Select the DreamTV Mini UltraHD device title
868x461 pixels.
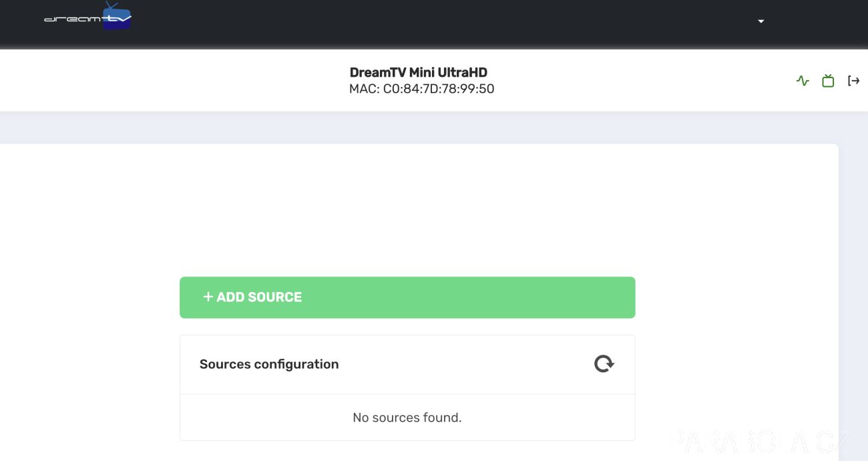pyautogui.click(x=419, y=72)
